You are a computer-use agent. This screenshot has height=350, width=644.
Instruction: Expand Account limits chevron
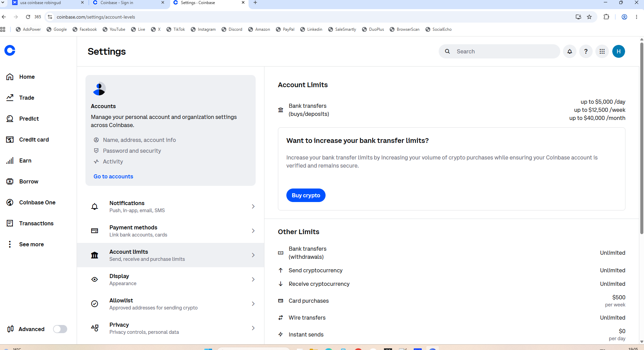coord(253,255)
